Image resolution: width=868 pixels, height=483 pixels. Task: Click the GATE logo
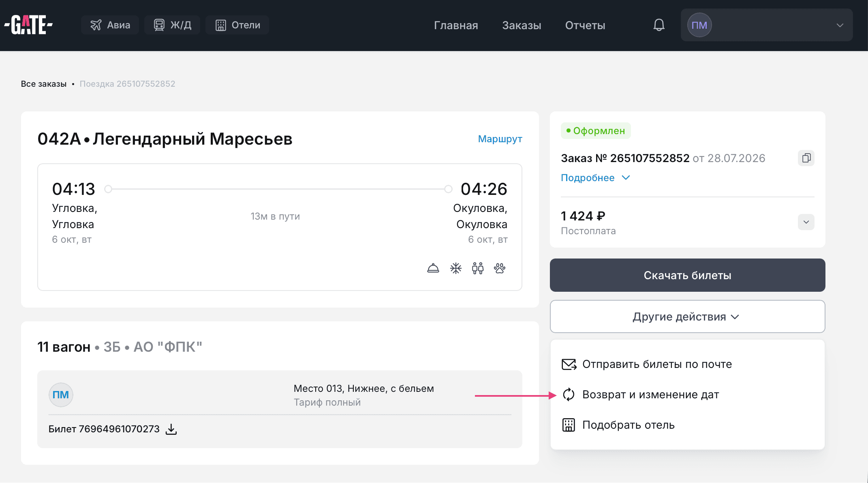[x=28, y=25]
